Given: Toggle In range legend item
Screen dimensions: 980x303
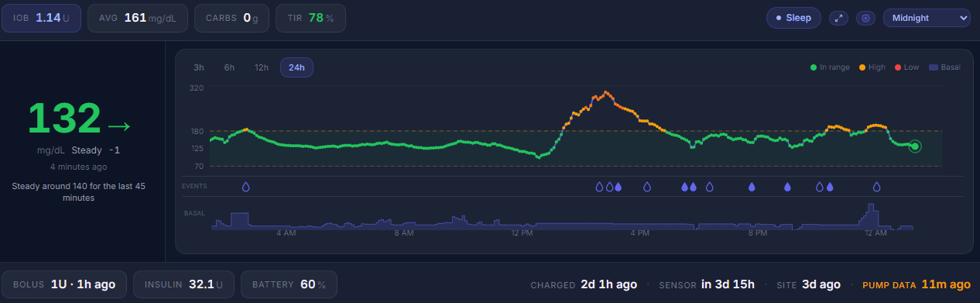Looking at the screenshot, I should [x=830, y=67].
